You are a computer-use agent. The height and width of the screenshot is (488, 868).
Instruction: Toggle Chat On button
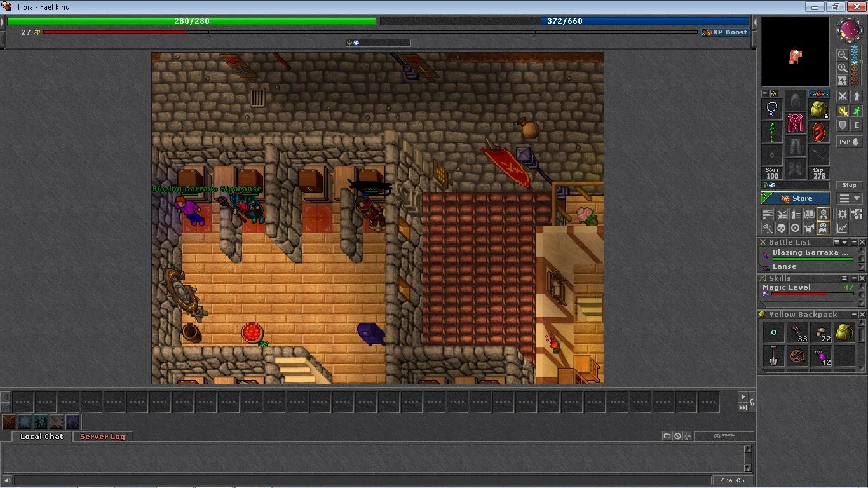point(733,480)
